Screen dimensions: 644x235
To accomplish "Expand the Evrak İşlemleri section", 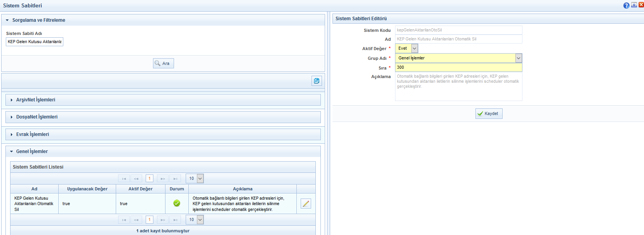I will 33,134.
